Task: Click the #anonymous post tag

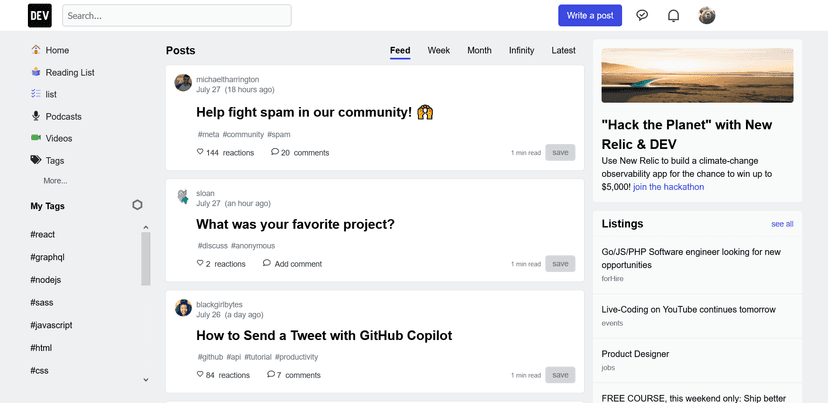Action: coord(253,246)
